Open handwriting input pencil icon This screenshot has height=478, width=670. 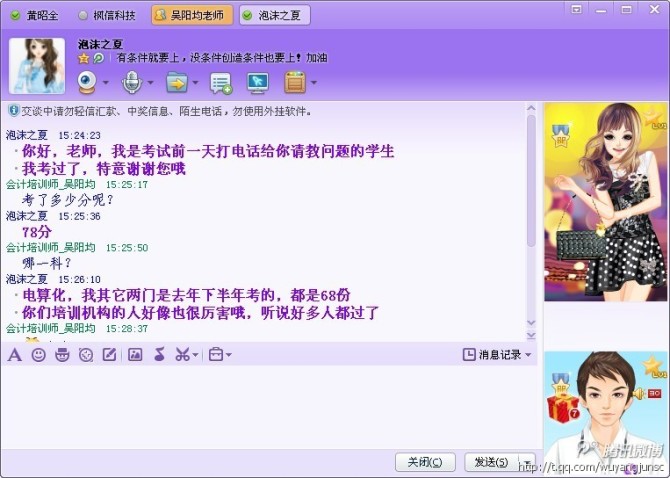(x=109, y=355)
